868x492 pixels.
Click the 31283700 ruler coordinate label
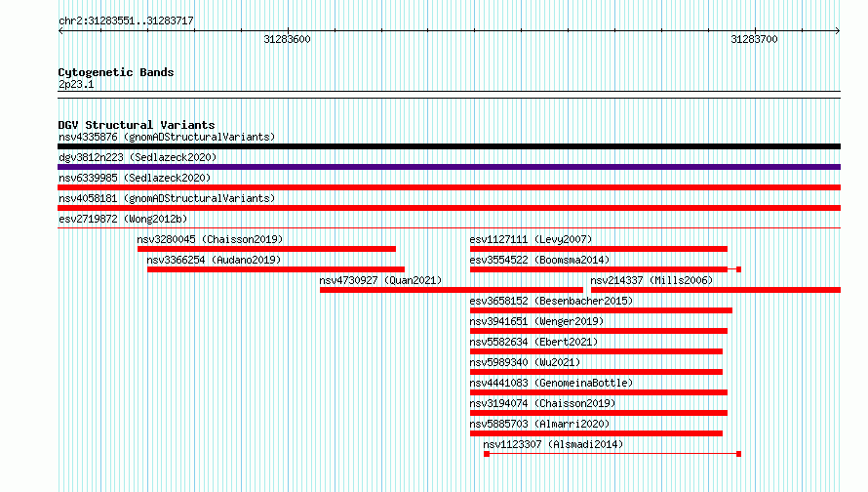click(x=754, y=39)
